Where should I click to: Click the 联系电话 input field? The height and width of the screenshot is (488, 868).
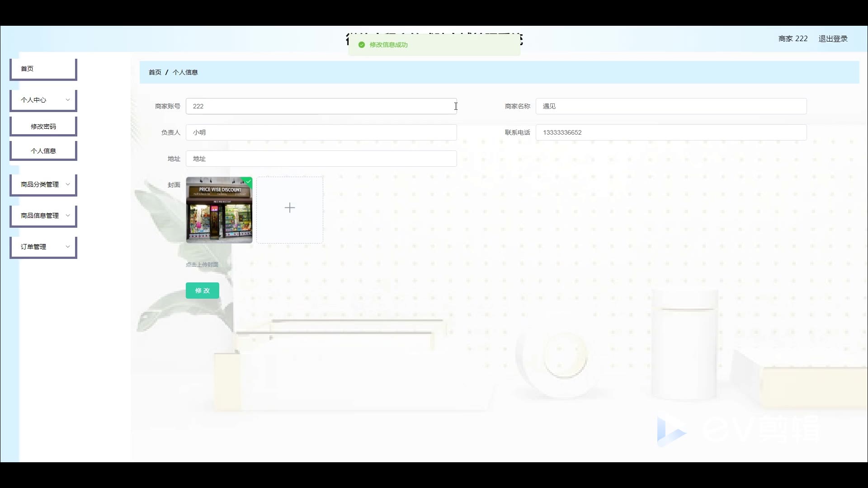point(671,132)
